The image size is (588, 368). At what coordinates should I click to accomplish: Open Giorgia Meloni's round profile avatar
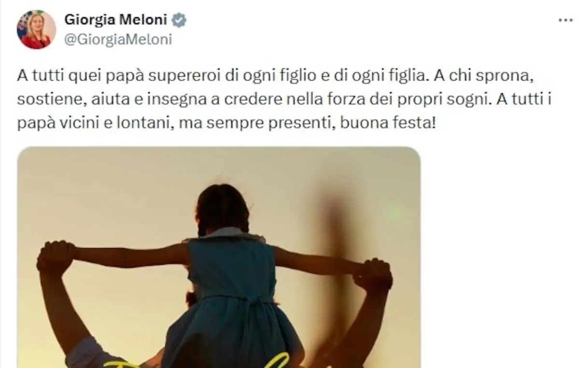[x=36, y=29]
